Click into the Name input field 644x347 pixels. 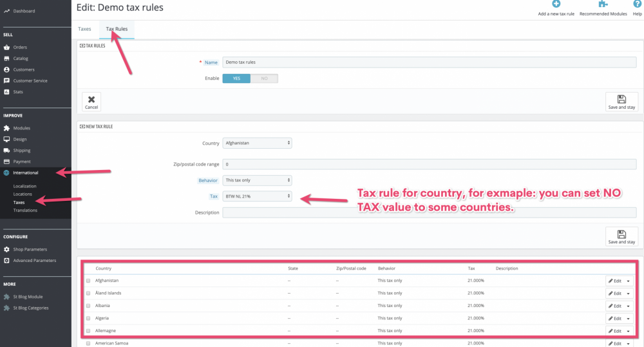(x=429, y=62)
